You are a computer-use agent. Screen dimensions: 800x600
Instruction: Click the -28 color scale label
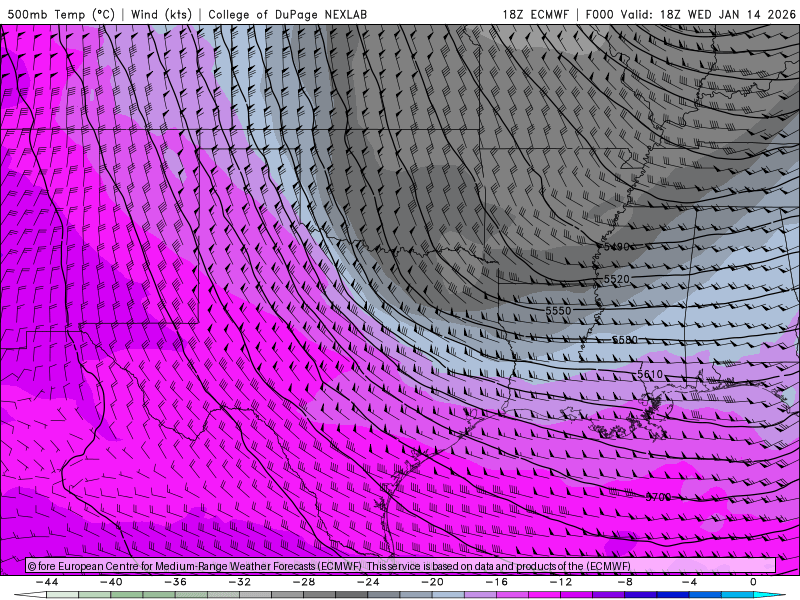click(x=304, y=582)
